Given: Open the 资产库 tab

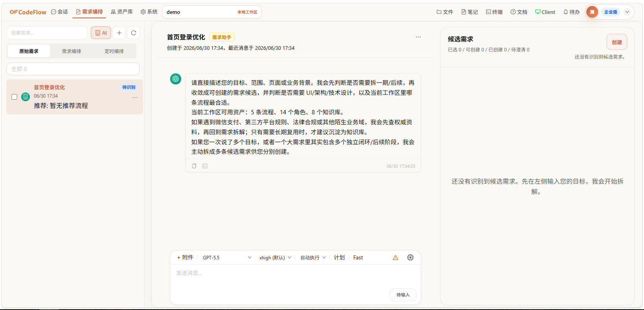Looking at the screenshot, I should (x=122, y=12).
